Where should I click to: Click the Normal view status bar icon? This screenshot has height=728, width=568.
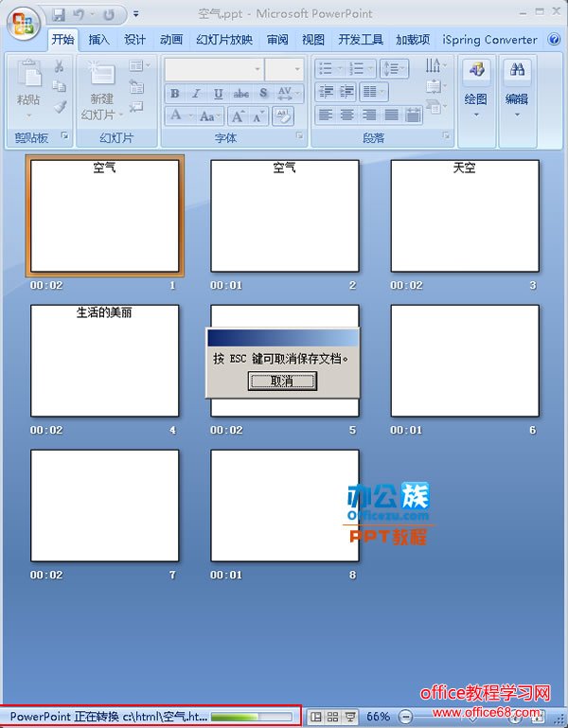pyautogui.click(x=315, y=717)
